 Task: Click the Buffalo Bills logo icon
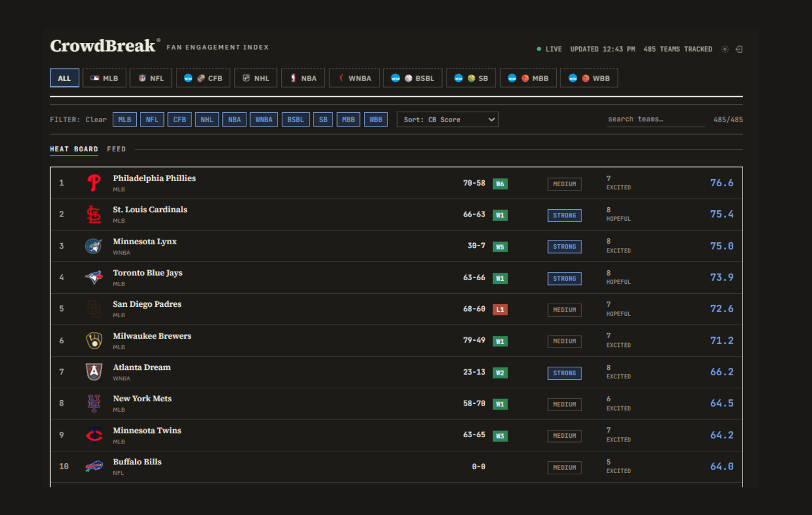coord(94,466)
